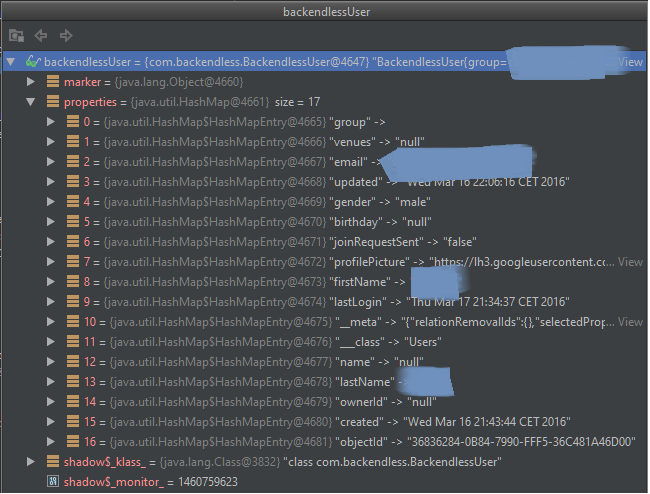Screen dimensions: 650x494
Task: Select the "false" joinRequestSent value
Action: (x=460, y=242)
